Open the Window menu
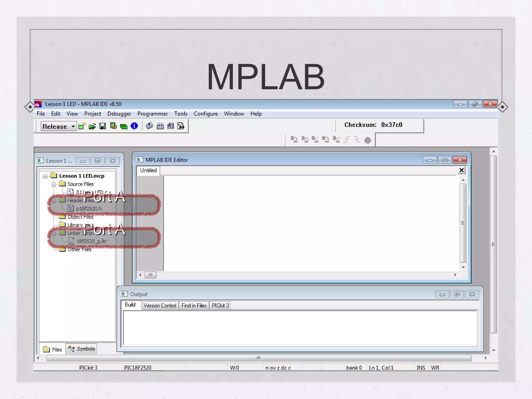Viewport: 532px width, 399px height. tap(234, 114)
